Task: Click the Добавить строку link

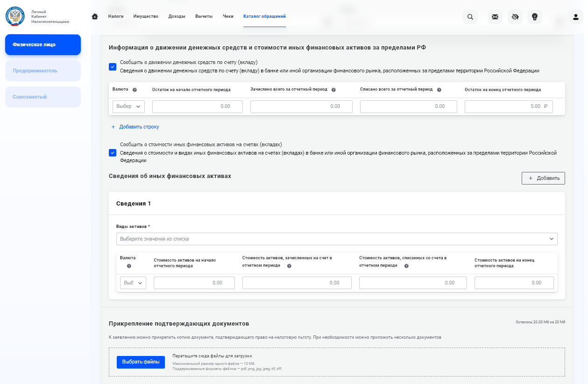Action: tap(135, 127)
